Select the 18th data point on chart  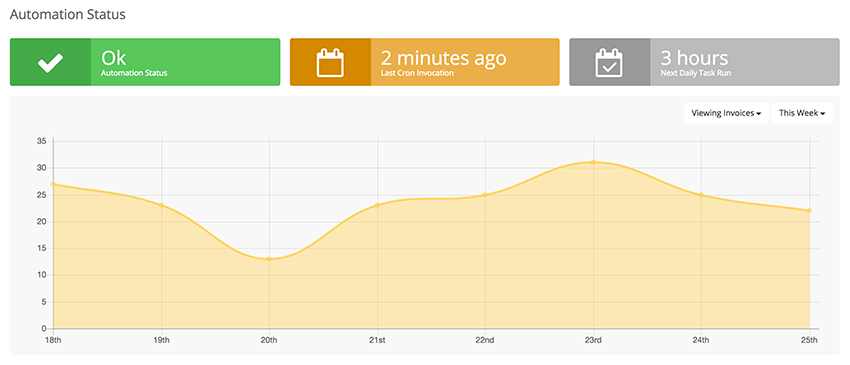click(x=53, y=184)
